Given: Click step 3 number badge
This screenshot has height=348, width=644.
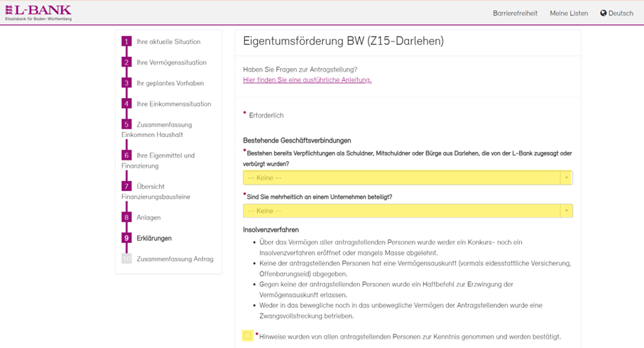Looking at the screenshot, I should coord(126,83).
